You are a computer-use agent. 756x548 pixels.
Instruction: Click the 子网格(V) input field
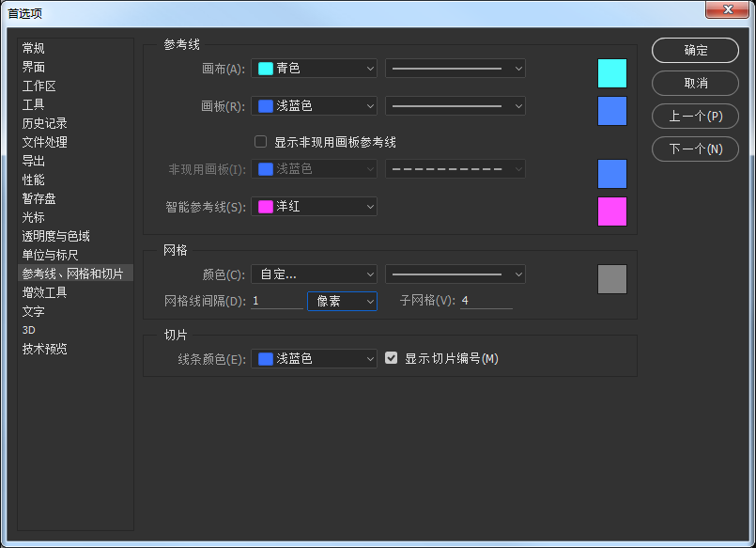point(486,301)
